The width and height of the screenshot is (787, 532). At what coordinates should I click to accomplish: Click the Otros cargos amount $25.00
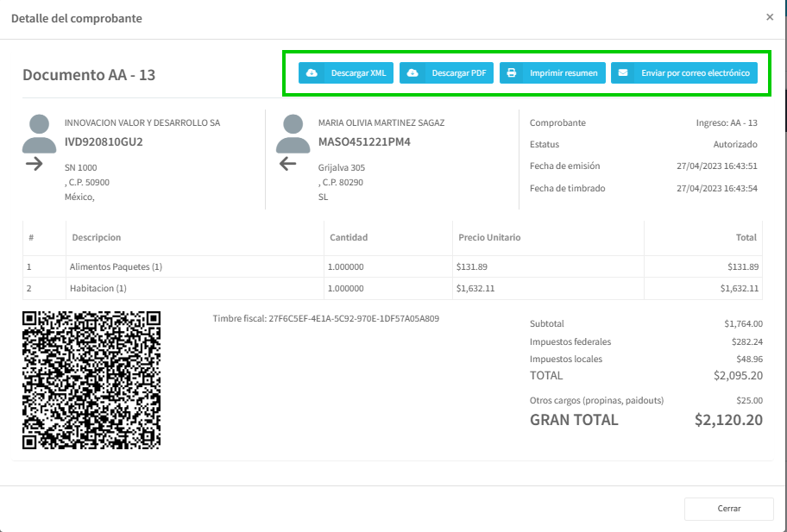point(749,401)
